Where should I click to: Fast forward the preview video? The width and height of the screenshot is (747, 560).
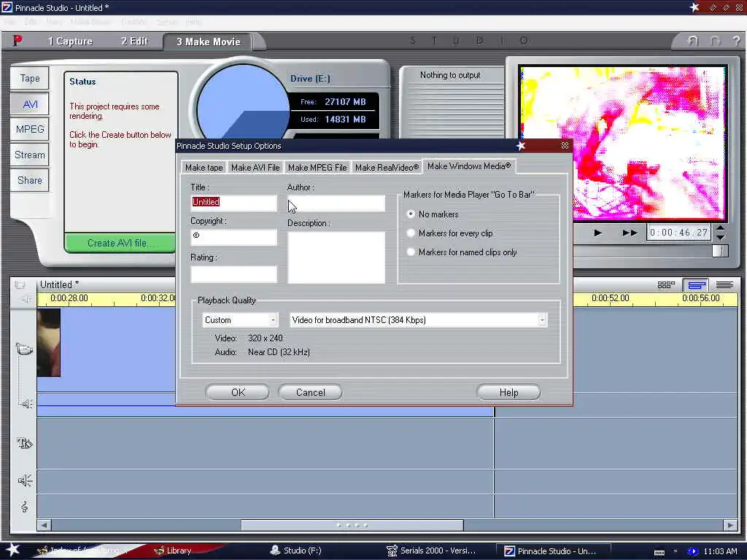click(x=630, y=233)
